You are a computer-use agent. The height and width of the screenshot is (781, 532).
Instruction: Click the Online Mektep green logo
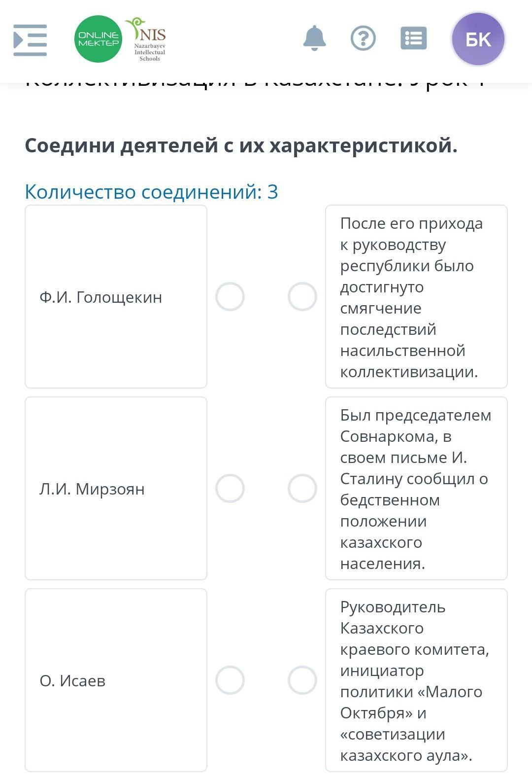click(x=98, y=39)
